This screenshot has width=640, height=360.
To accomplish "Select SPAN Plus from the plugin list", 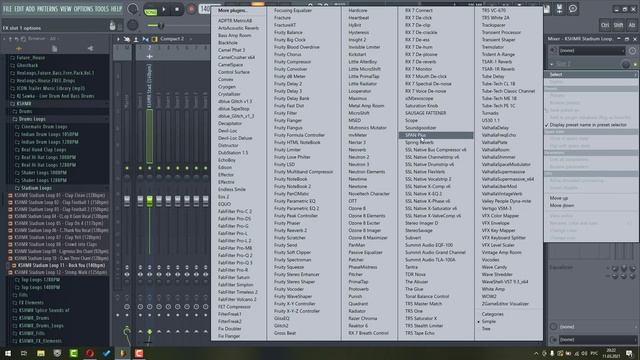I will [436, 135].
